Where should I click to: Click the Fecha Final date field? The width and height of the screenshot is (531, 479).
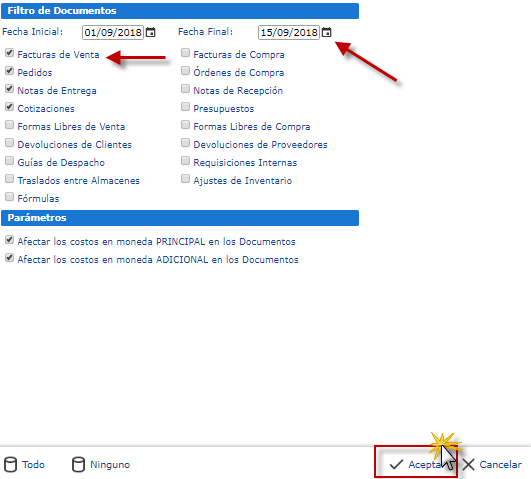(x=289, y=33)
